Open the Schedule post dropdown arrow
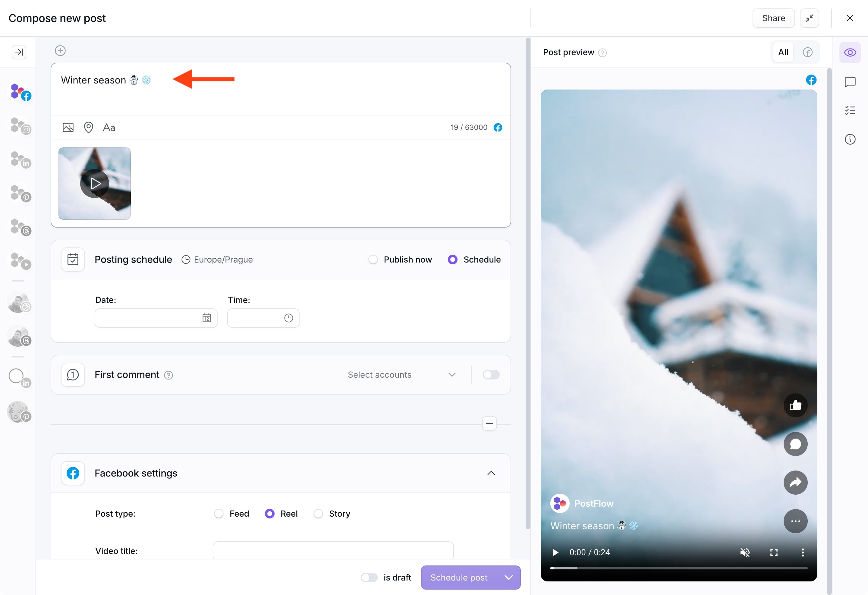The width and height of the screenshot is (868, 595). [508, 578]
